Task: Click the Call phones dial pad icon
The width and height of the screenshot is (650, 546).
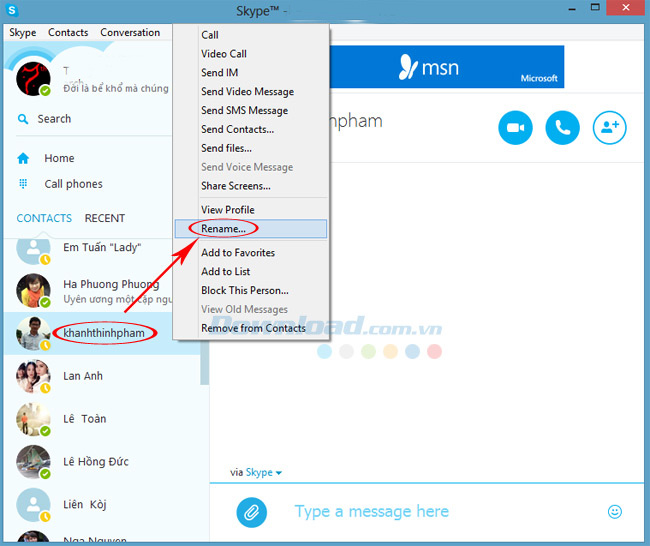Action: coord(23,184)
